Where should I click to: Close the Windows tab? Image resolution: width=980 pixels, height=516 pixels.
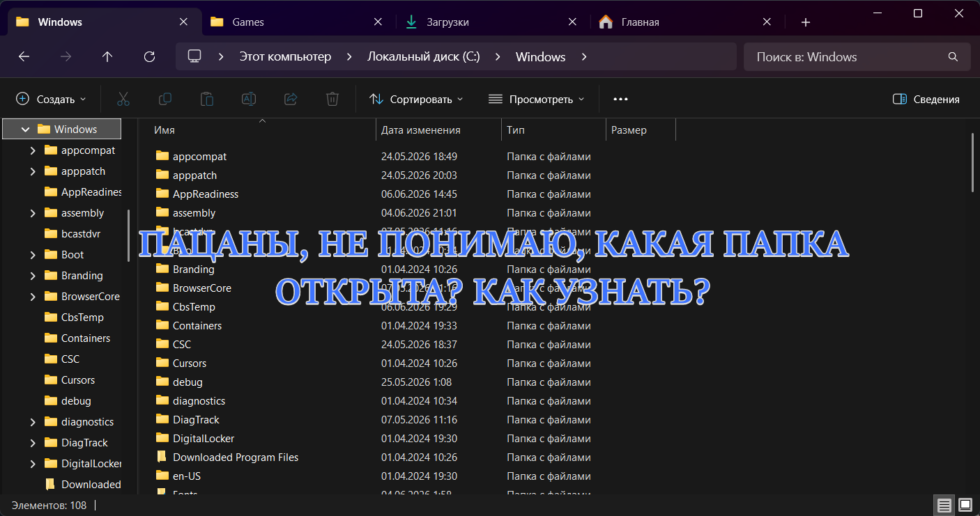click(183, 22)
